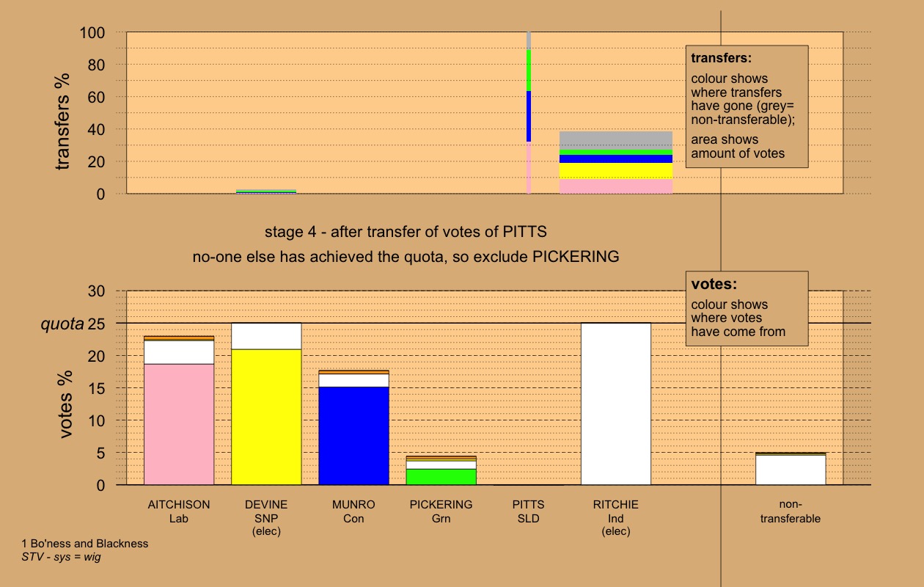Click the PICKERING Grn candidate label
This screenshot has height=587, width=924.
click(441, 511)
